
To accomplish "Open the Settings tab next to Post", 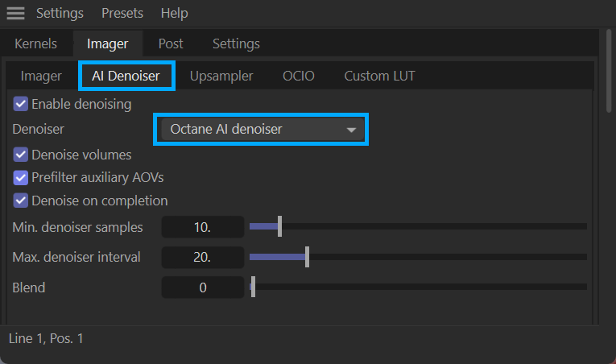I will [236, 43].
